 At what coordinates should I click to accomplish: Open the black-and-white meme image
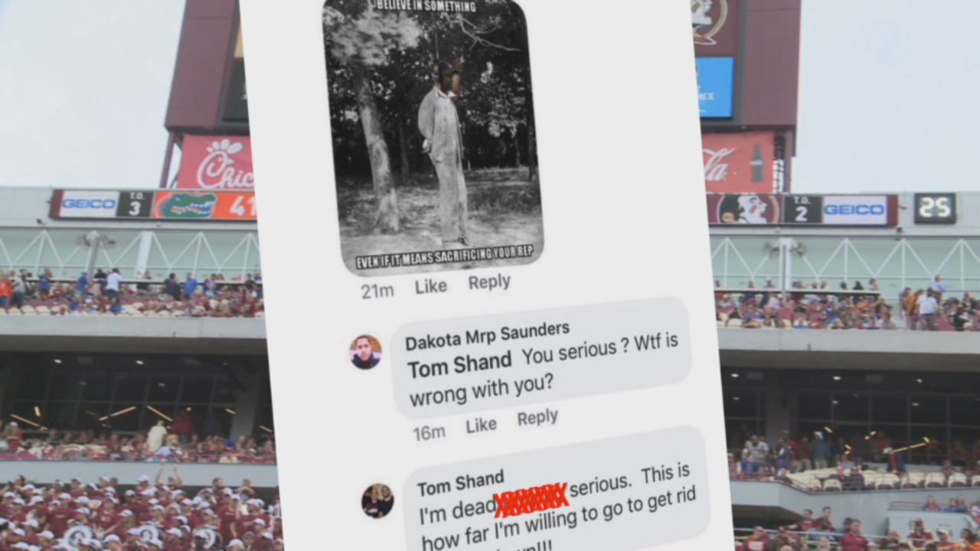pos(432,135)
